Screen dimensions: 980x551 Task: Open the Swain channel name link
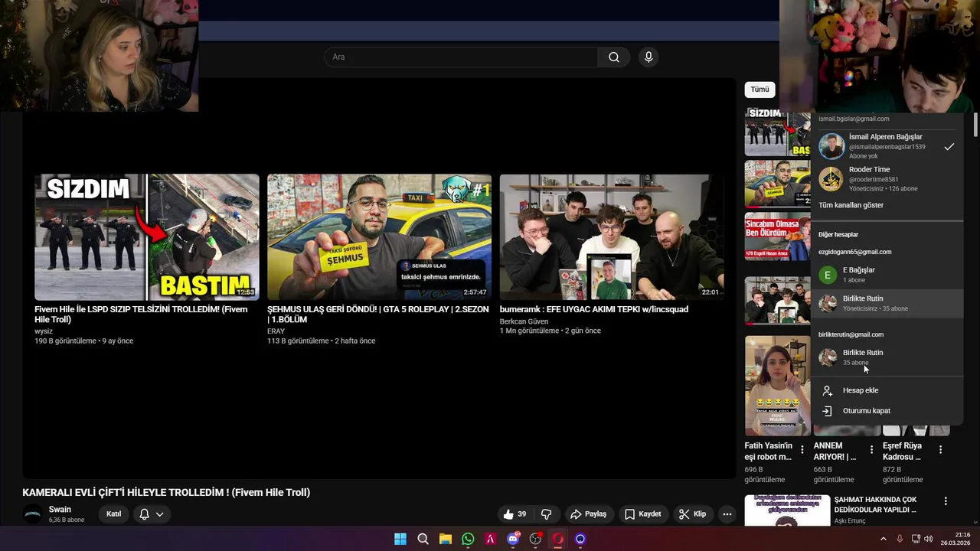[x=60, y=510]
